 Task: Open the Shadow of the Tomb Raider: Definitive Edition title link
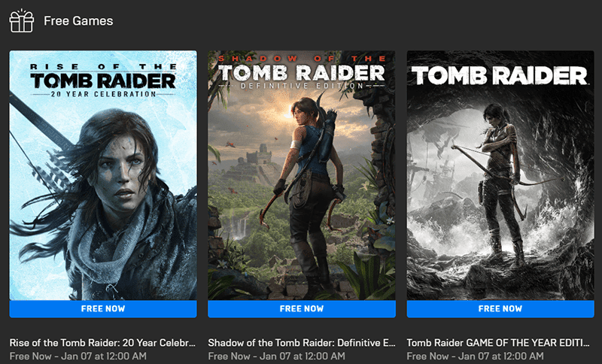[x=302, y=342]
